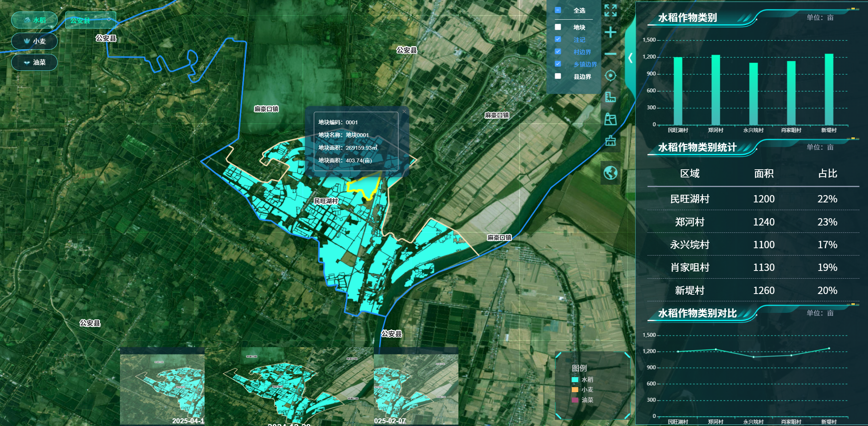Check the 县边界 layer checkbox
The width and height of the screenshot is (868, 426).
pos(558,76)
